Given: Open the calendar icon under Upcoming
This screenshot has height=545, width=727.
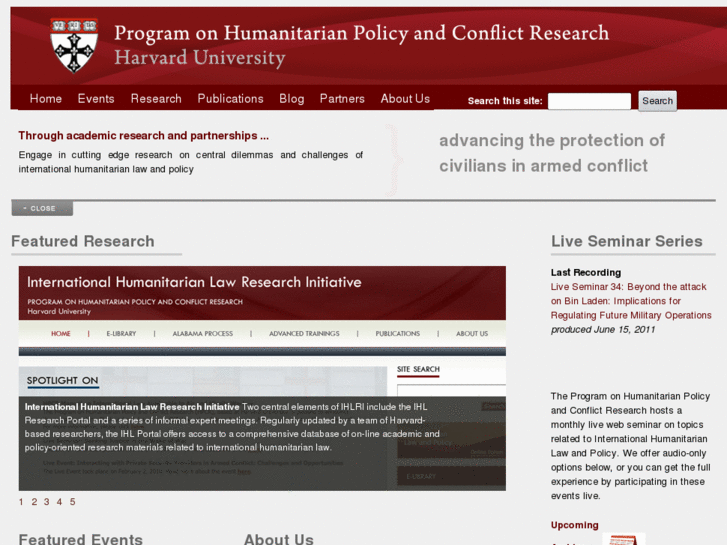Looking at the screenshot, I should tap(624, 539).
